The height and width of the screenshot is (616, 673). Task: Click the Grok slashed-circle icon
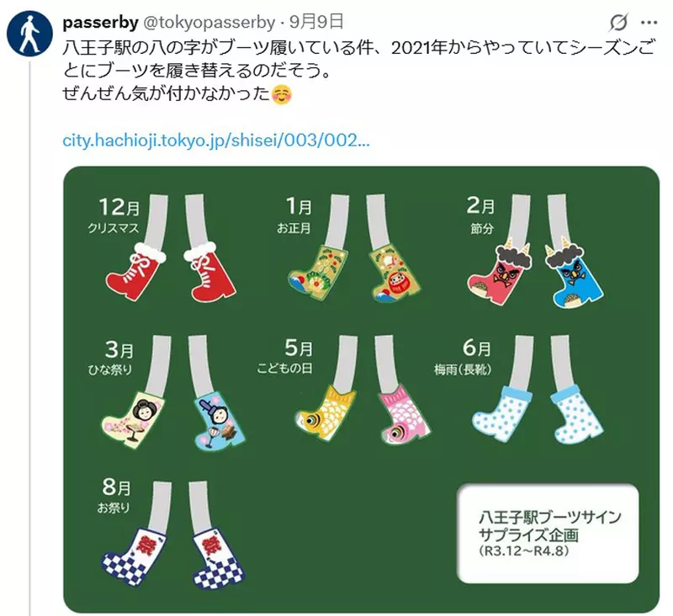618,23
